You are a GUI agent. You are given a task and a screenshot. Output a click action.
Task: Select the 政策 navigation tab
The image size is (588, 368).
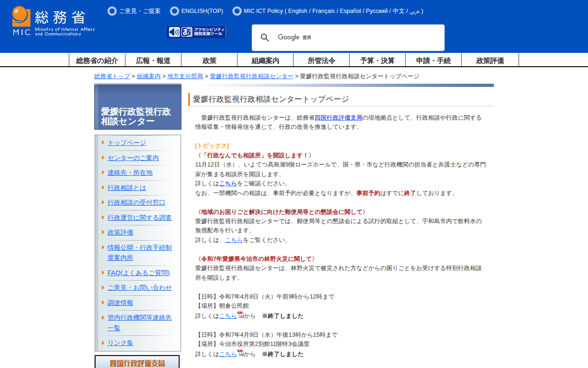[x=209, y=60]
